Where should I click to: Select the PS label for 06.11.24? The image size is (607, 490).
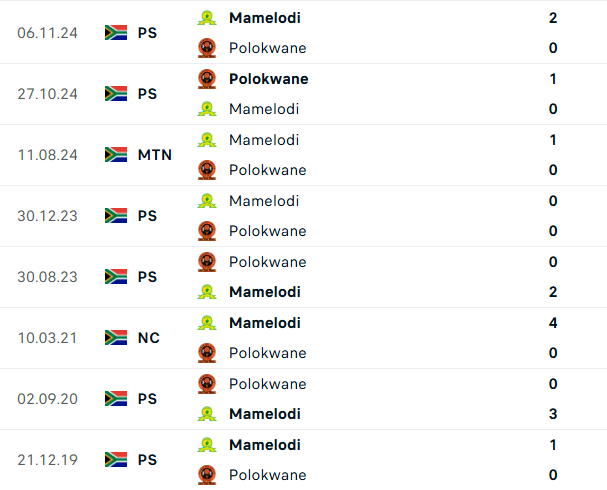point(147,33)
